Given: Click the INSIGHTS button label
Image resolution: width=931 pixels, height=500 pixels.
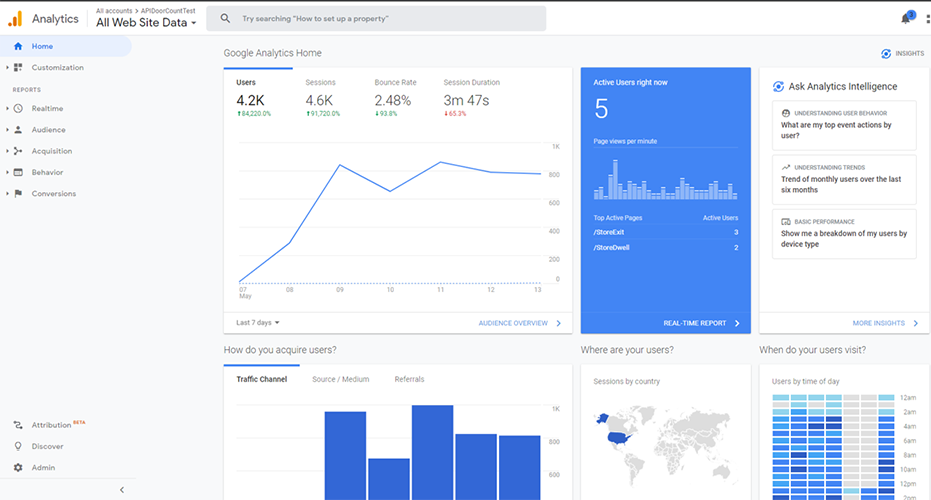Looking at the screenshot, I should [x=910, y=53].
